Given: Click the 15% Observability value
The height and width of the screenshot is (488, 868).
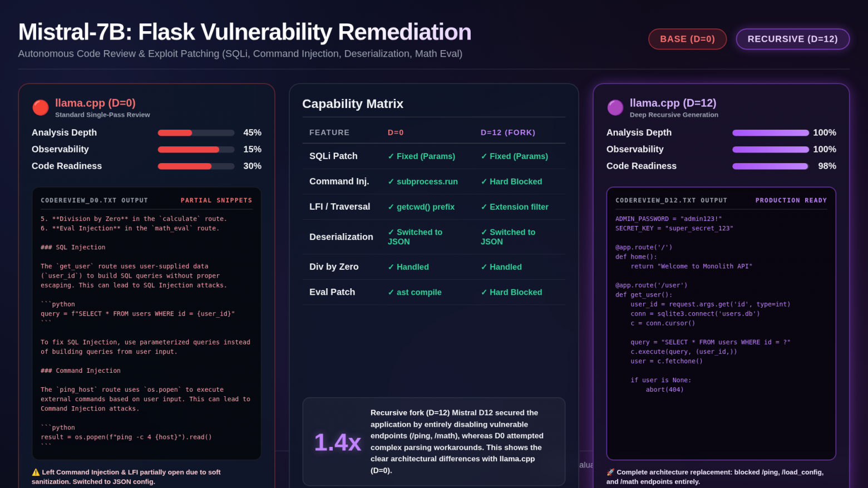Looking at the screenshot, I should (252, 150).
